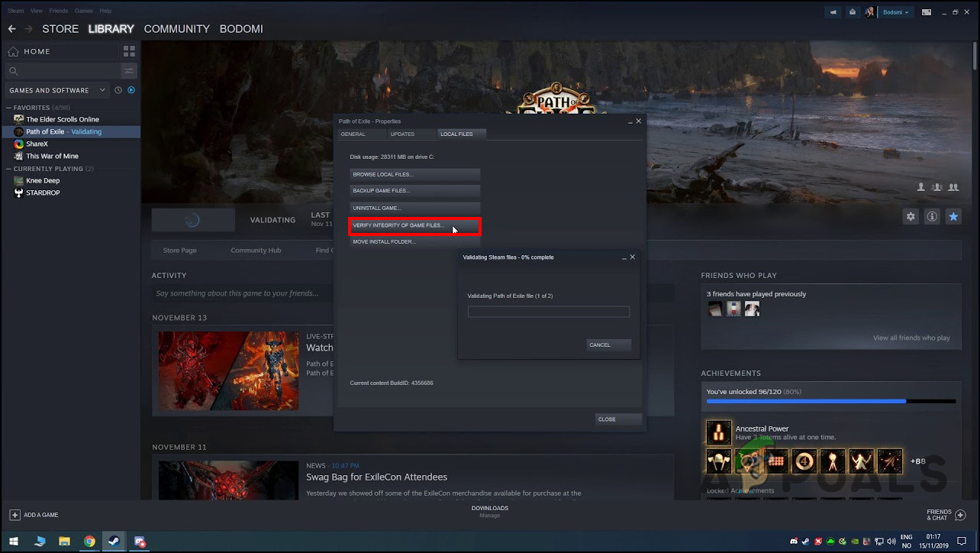Open advanced filter options beside search
Image resolution: width=980 pixels, height=553 pixels.
[x=129, y=71]
